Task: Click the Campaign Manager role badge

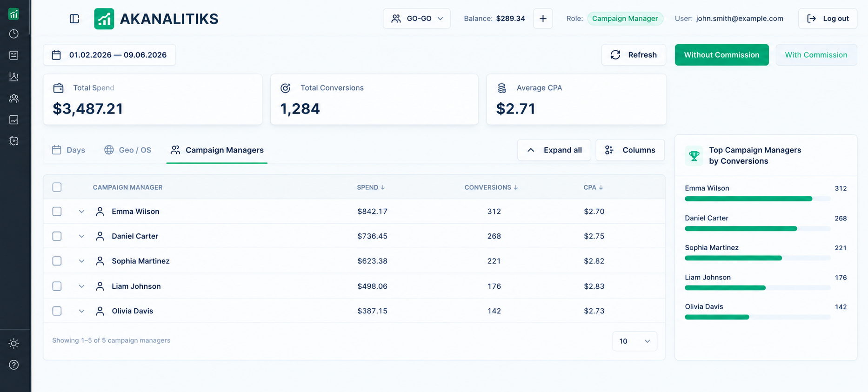Action: tap(625, 19)
